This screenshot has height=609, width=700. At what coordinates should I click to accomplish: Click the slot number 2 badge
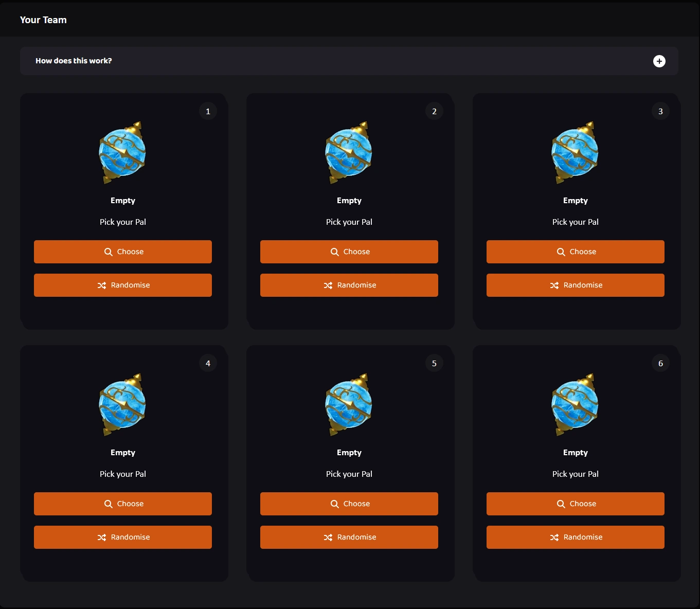click(x=434, y=111)
